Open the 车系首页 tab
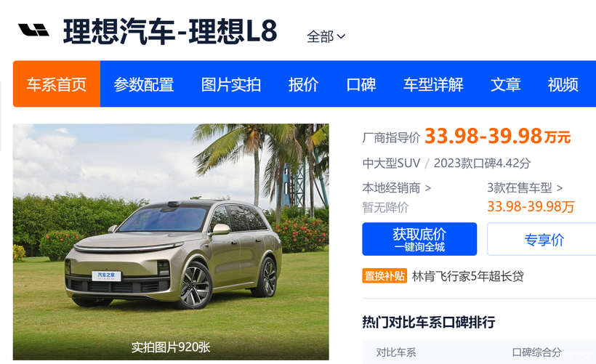Viewport: 596px width, 364px height. (57, 84)
